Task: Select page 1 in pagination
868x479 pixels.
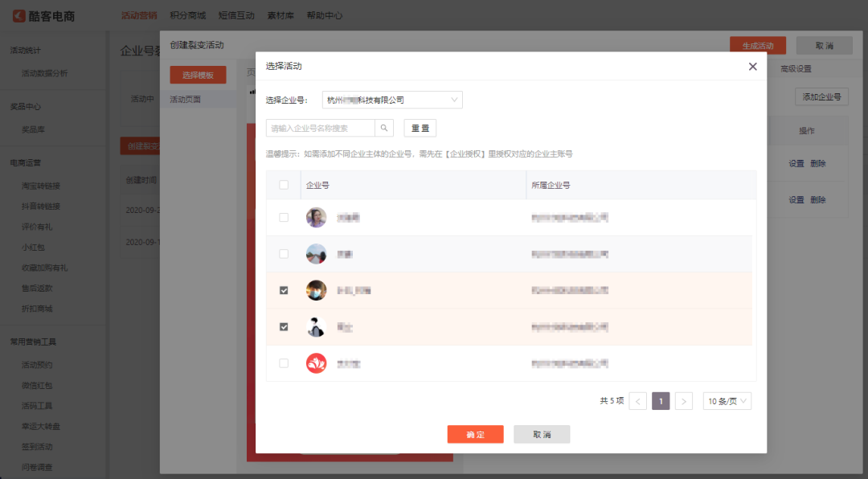Action: [661, 401]
